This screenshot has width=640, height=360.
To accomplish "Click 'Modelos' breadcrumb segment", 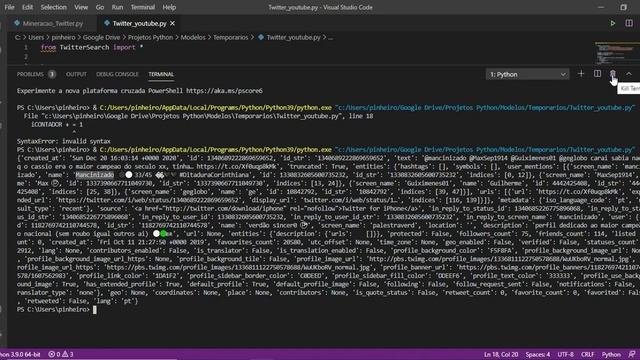I will [193, 38].
